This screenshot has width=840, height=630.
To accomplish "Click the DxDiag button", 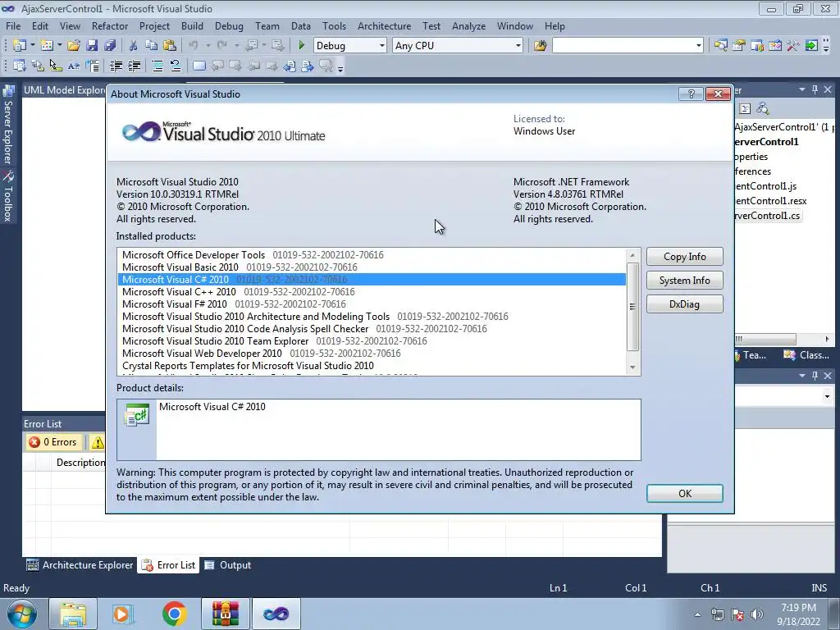I will (x=685, y=304).
